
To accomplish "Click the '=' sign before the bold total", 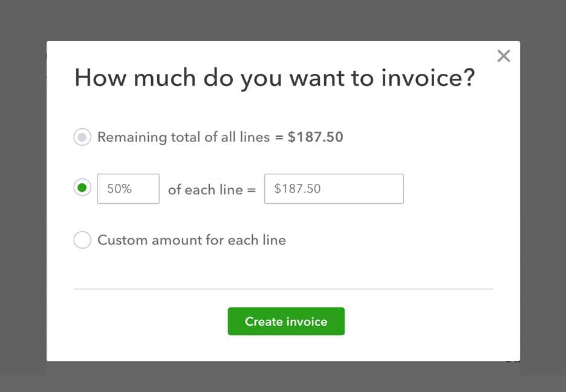I will [279, 137].
